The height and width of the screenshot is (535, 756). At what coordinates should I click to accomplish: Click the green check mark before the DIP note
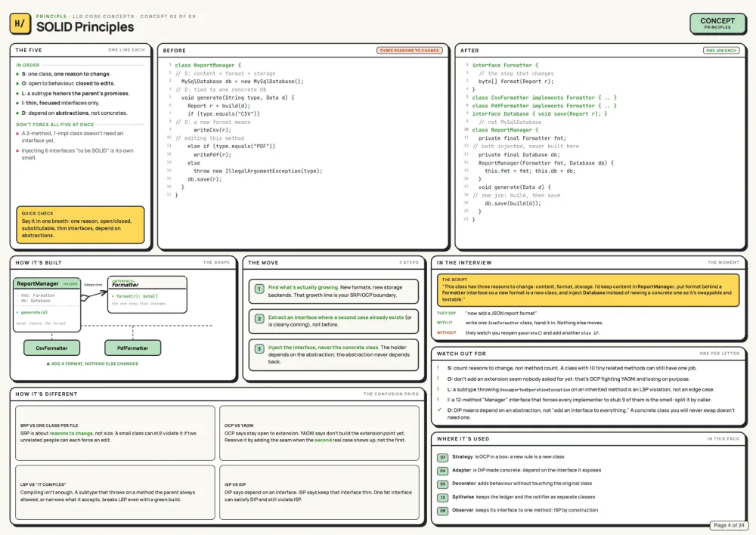point(439,410)
